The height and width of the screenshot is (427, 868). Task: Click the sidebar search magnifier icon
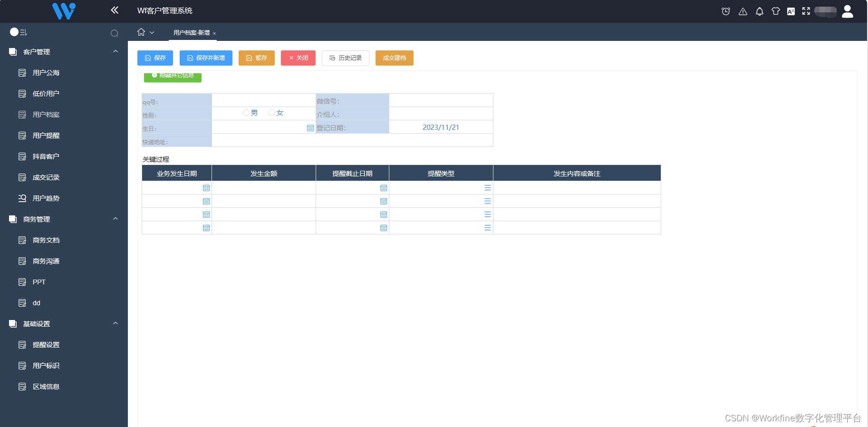[x=115, y=33]
